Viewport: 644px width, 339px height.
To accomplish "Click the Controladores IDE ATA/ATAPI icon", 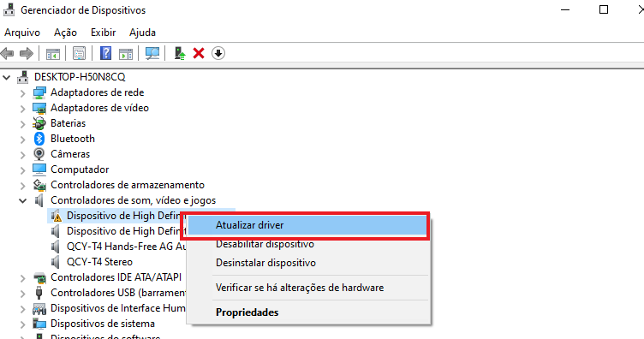I will click(39, 277).
